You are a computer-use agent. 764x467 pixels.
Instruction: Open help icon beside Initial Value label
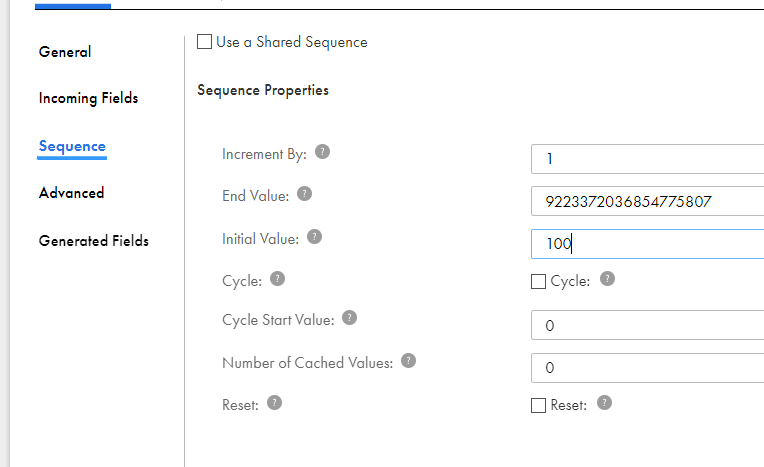314,237
